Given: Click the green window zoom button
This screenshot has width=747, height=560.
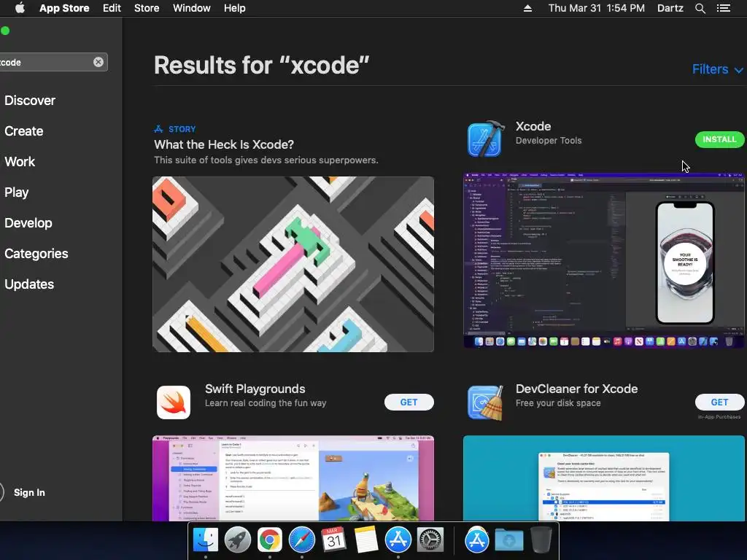Looking at the screenshot, I should click(5, 31).
